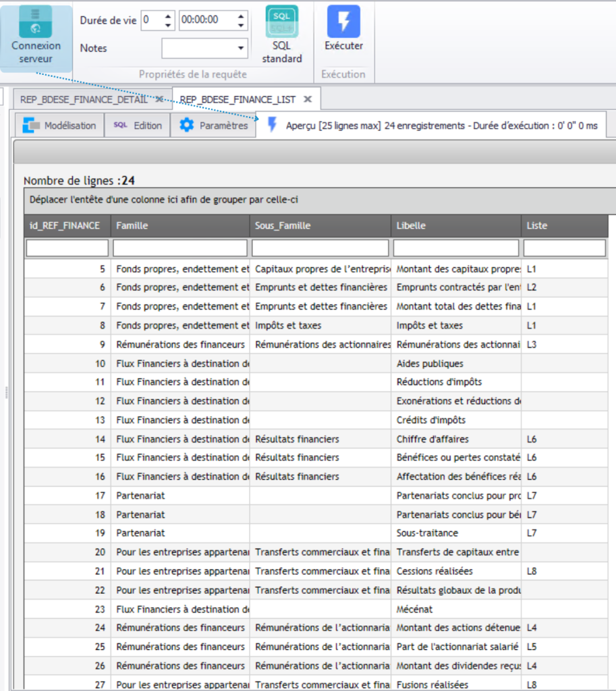The width and height of the screenshot is (616, 691).
Task: Open the Modélisation tab
Action: (x=59, y=126)
